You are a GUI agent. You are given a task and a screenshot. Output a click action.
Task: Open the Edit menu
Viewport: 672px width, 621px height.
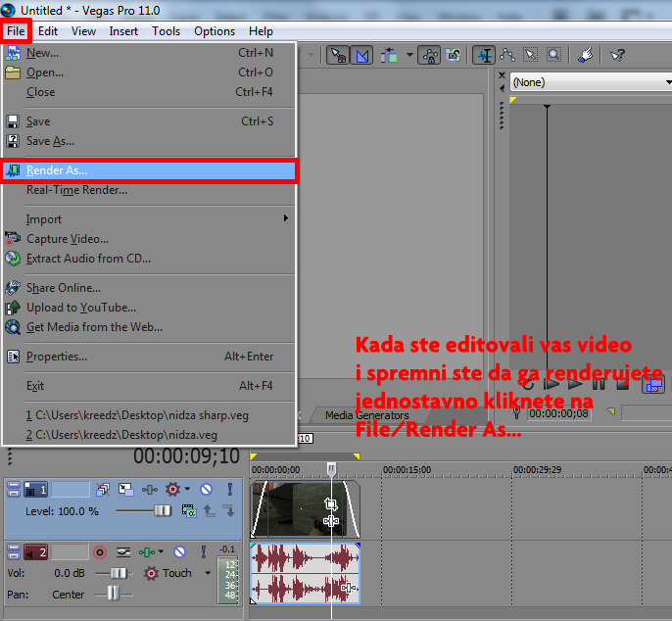[48, 31]
